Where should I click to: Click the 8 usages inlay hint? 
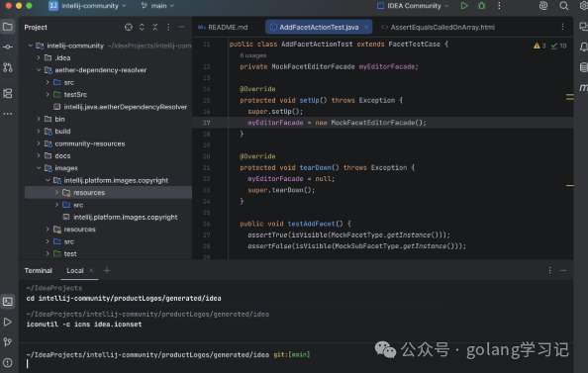[x=253, y=55]
